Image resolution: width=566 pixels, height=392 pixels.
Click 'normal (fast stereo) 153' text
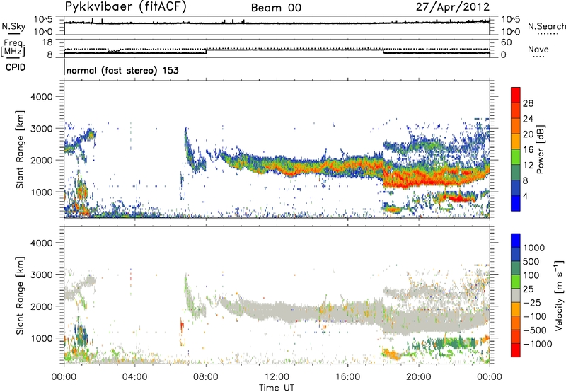point(122,70)
